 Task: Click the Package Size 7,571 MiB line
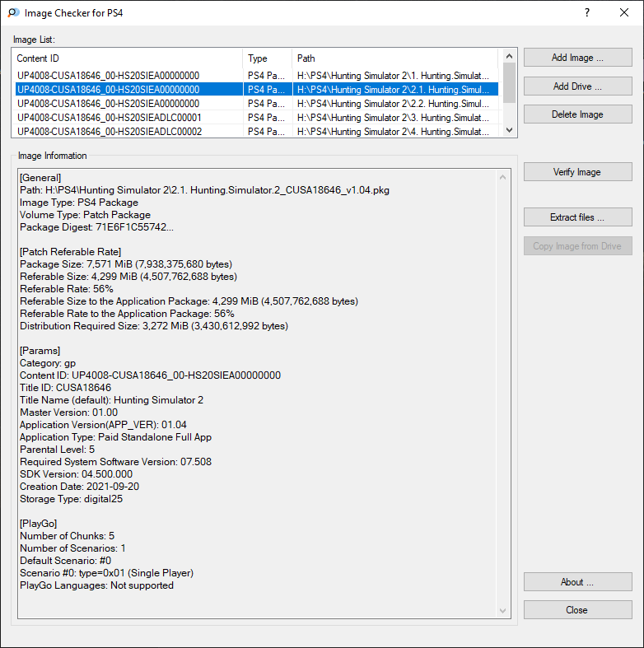point(126,264)
